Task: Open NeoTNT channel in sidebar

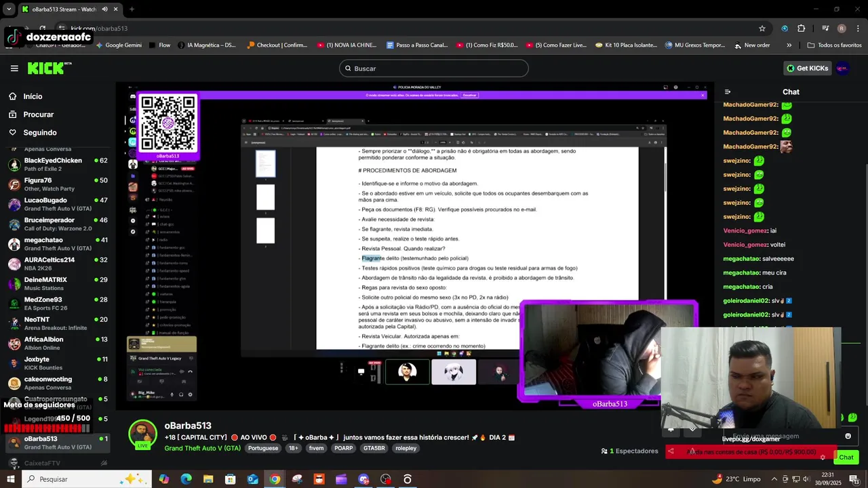Action: tap(57, 323)
